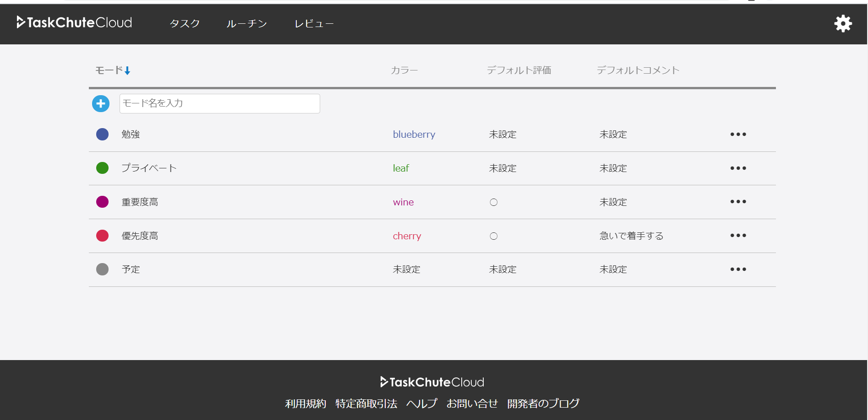This screenshot has width=868, height=420.
Task: Open the ルーチン menu
Action: click(x=246, y=23)
